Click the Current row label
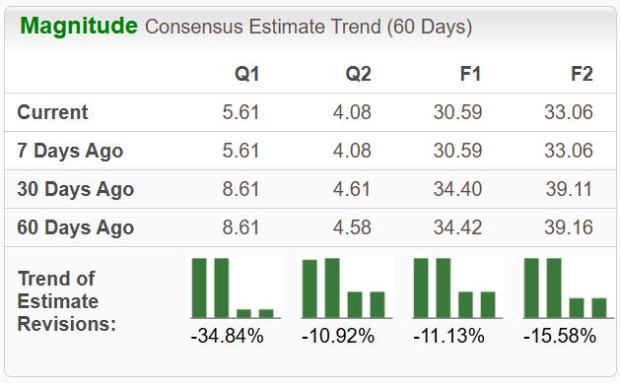Image resolution: width=620 pixels, height=383 pixels. (53, 112)
